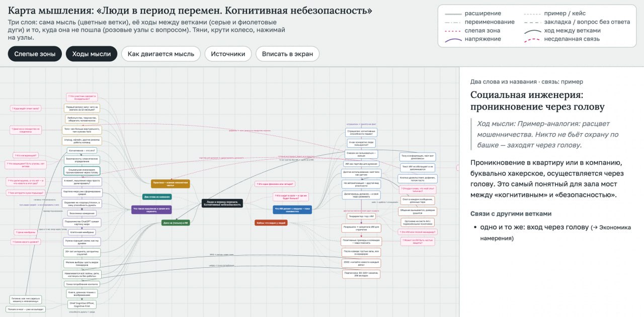Click pink question node «Что участник сделает в понедельник?»
This screenshot has width=644, height=317.
[82, 97]
